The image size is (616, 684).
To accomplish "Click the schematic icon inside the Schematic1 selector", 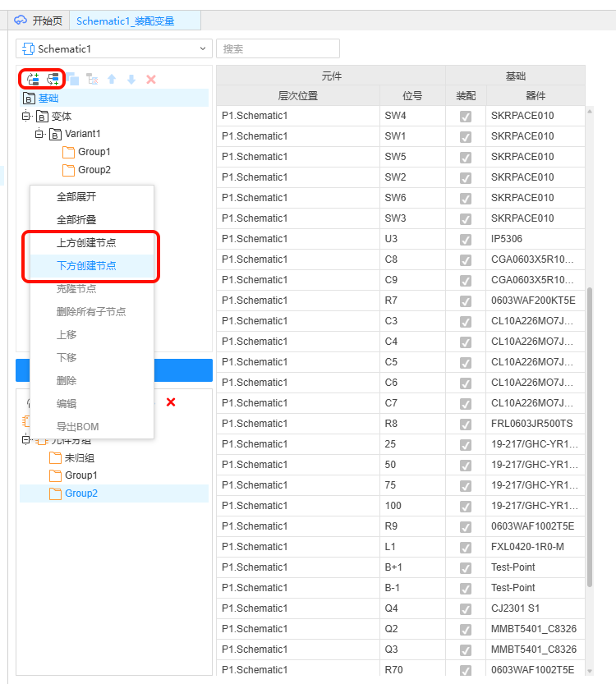I will pos(29,49).
